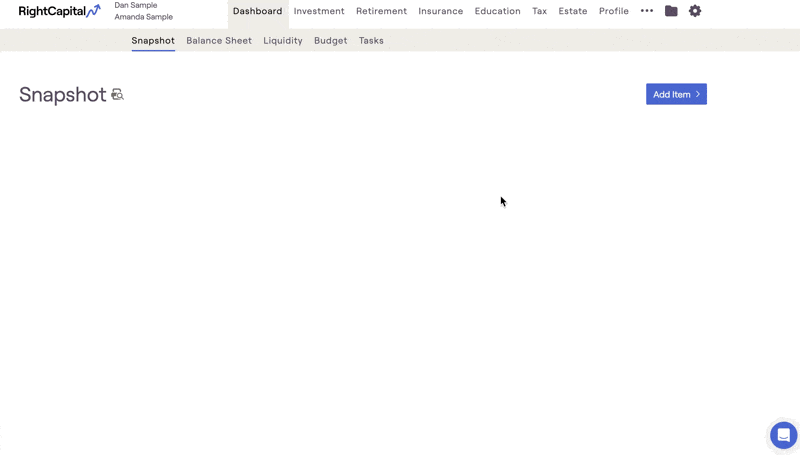This screenshot has width=800, height=455.
Task: Open the three-dots more menu
Action: 647,11
